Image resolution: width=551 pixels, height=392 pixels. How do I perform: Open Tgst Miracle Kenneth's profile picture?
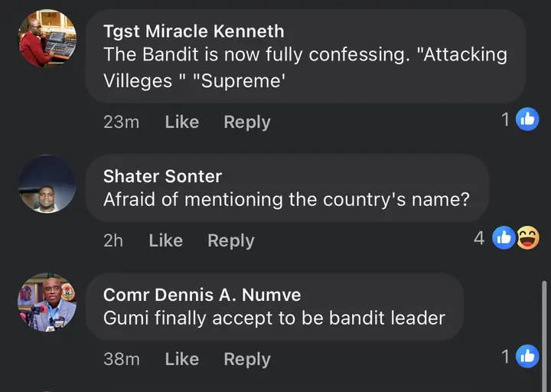pyautogui.click(x=47, y=38)
